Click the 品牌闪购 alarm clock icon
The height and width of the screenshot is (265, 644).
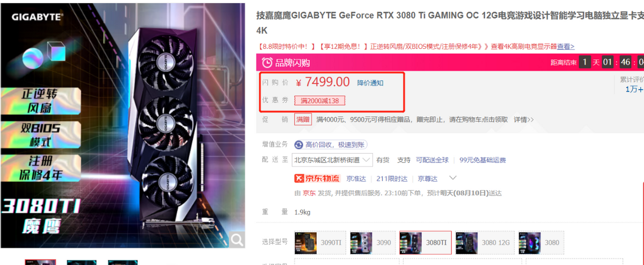(x=267, y=63)
